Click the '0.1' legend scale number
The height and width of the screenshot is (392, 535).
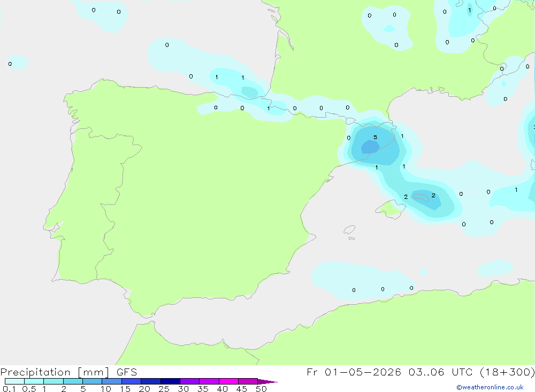tap(9, 389)
